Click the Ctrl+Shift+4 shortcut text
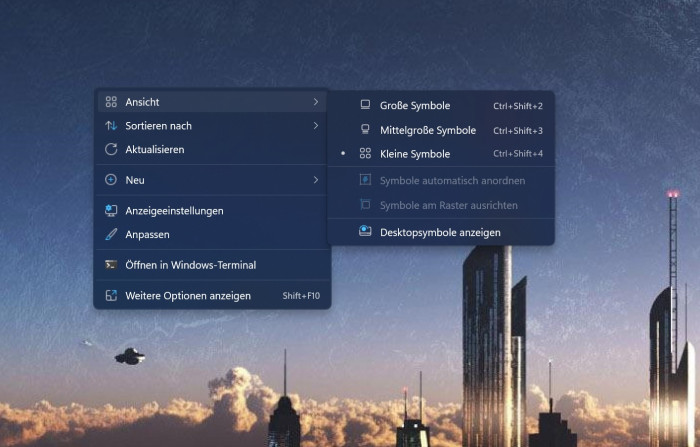The width and height of the screenshot is (700, 447). click(518, 154)
